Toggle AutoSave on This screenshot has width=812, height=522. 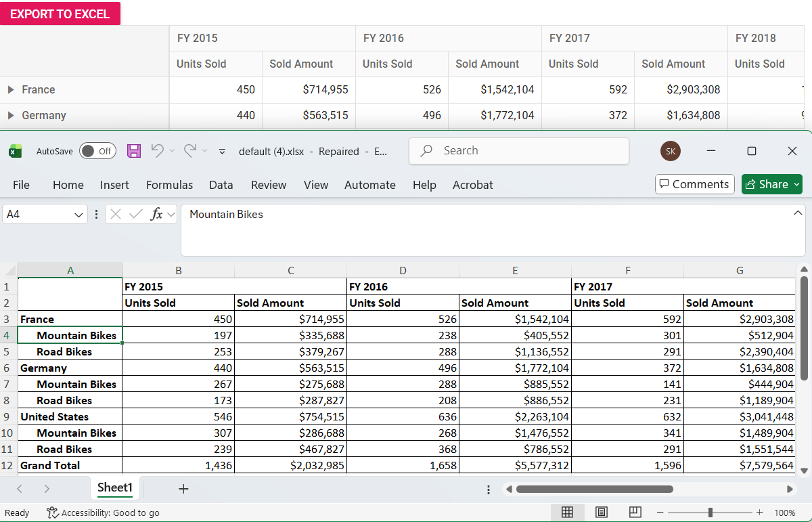tap(97, 151)
